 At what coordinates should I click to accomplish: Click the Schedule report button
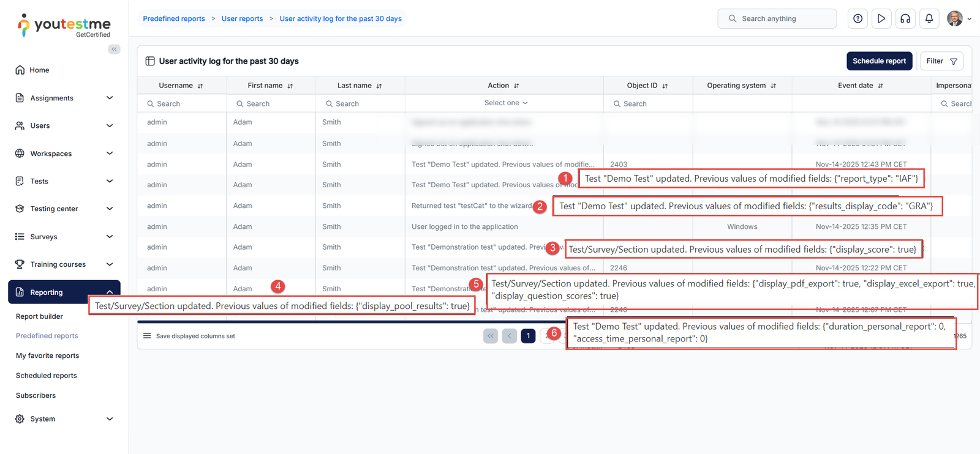coord(879,61)
